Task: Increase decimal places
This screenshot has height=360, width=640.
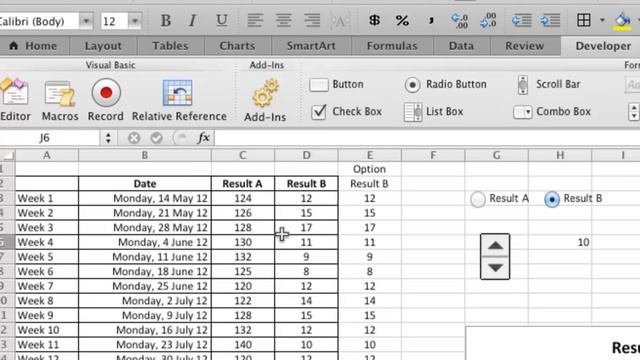Action: 460,20
